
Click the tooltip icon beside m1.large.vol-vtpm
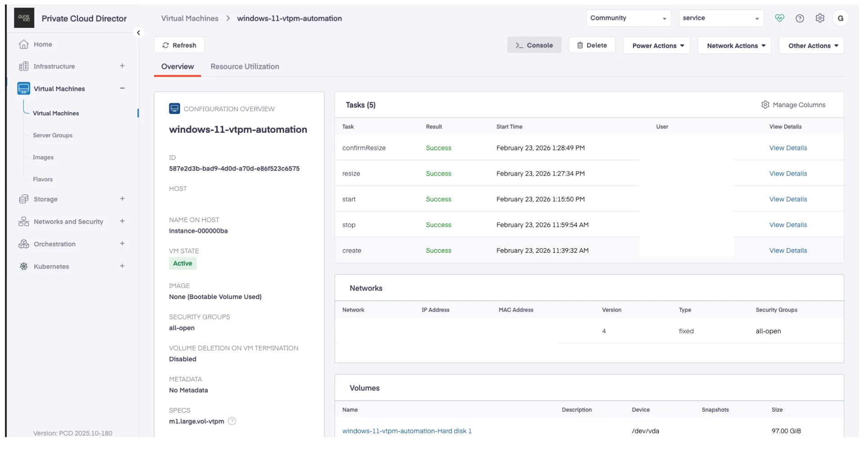[x=232, y=421]
